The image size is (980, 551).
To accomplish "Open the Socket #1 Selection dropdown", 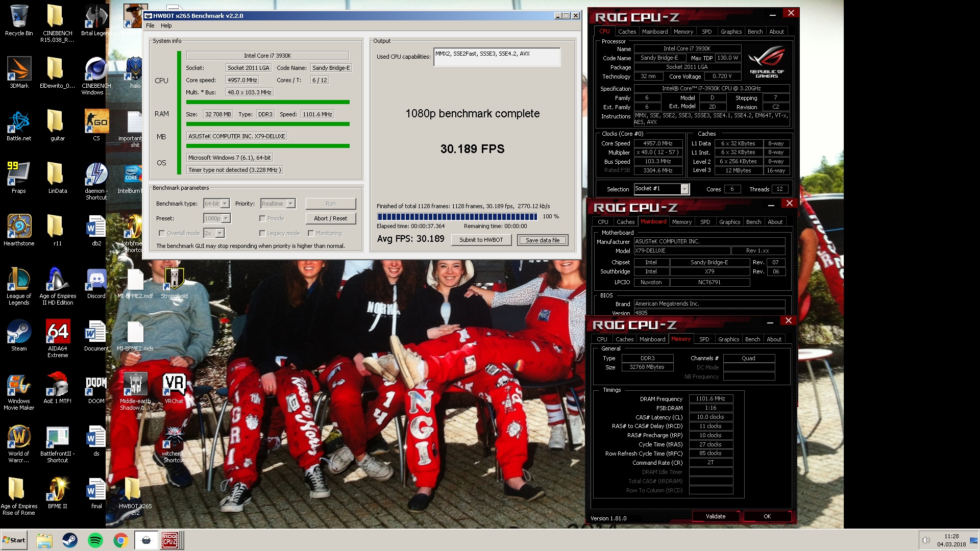I will click(x=661, y=189).
